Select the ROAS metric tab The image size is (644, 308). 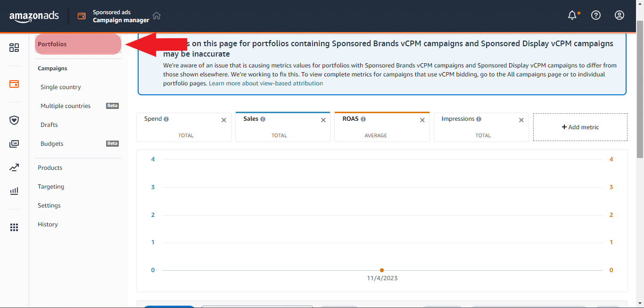point(382,127)
